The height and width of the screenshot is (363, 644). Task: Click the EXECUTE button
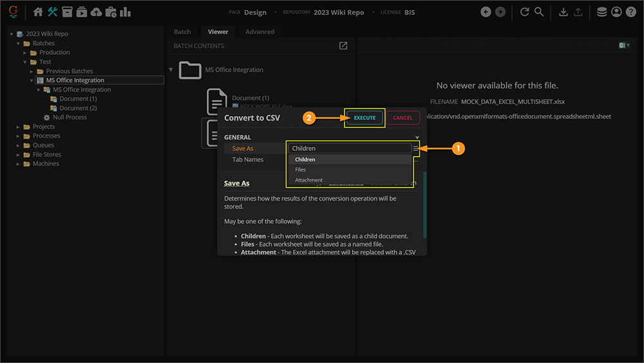click(x=365, y=117)
